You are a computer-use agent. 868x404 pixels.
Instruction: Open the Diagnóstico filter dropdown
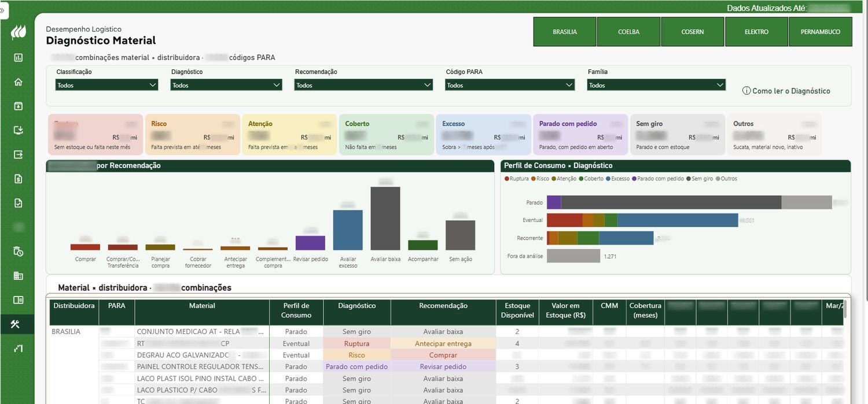(226, 85)
